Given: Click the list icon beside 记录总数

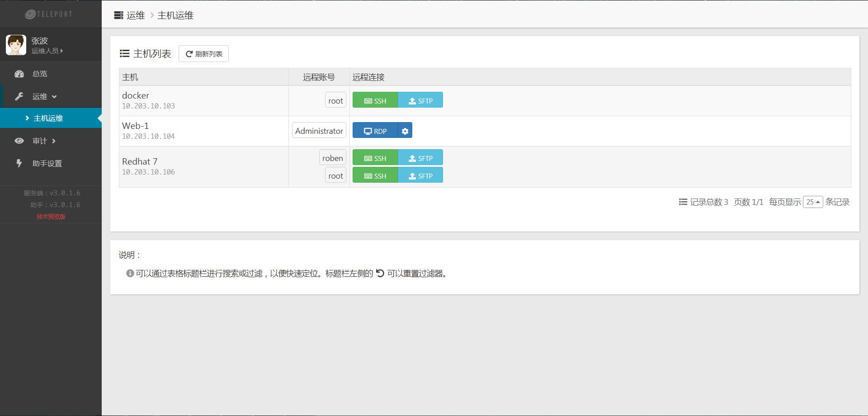Looking at the screenshot, I should tap(683, 202).
